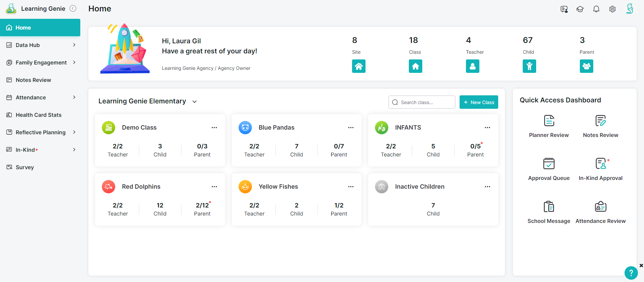Expand the Data Hub menu chevron

coord(74,45)
